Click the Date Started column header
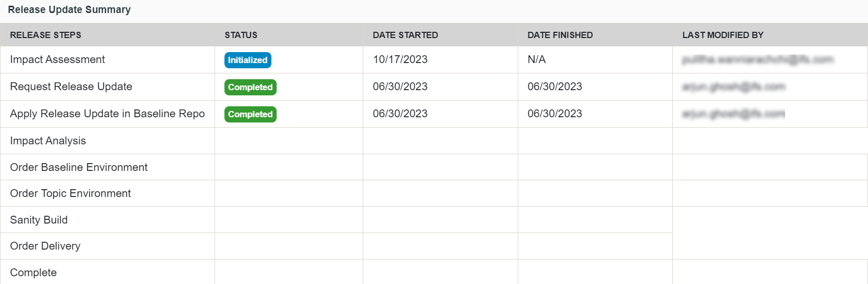868x284 pixels. (x=405, y=35)
